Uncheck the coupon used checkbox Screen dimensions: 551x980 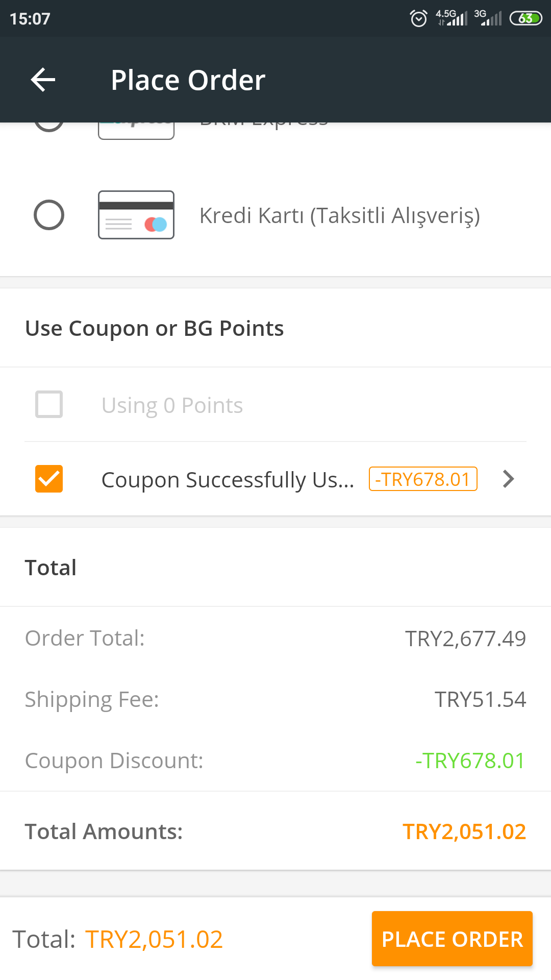click(49, 479)
